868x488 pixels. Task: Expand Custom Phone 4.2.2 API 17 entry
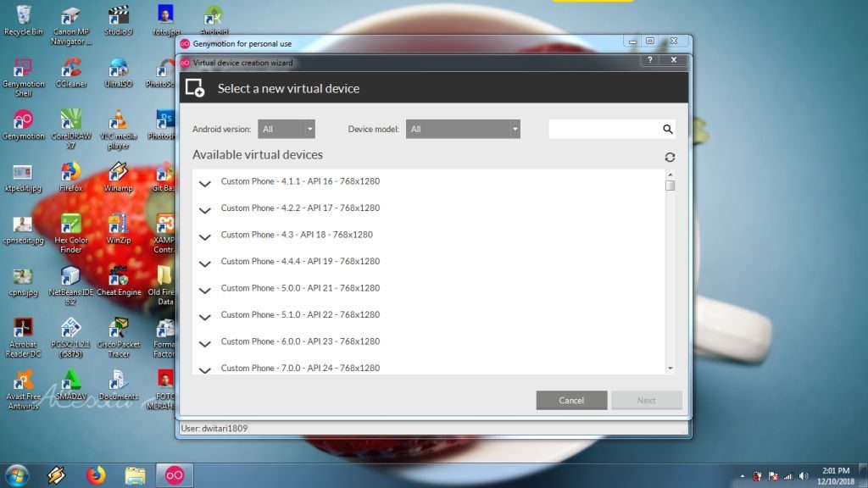pos(205,210)
